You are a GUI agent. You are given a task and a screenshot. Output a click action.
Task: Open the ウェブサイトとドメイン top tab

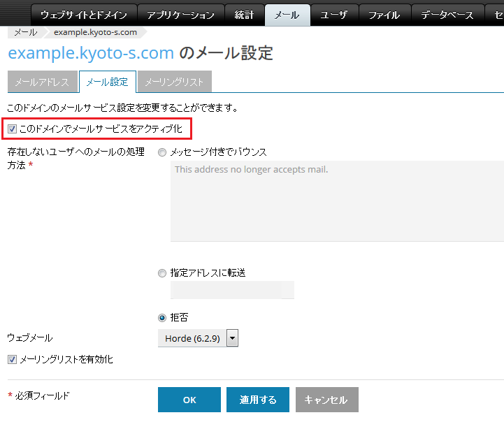pyautogui.click(x=84, y=15)
